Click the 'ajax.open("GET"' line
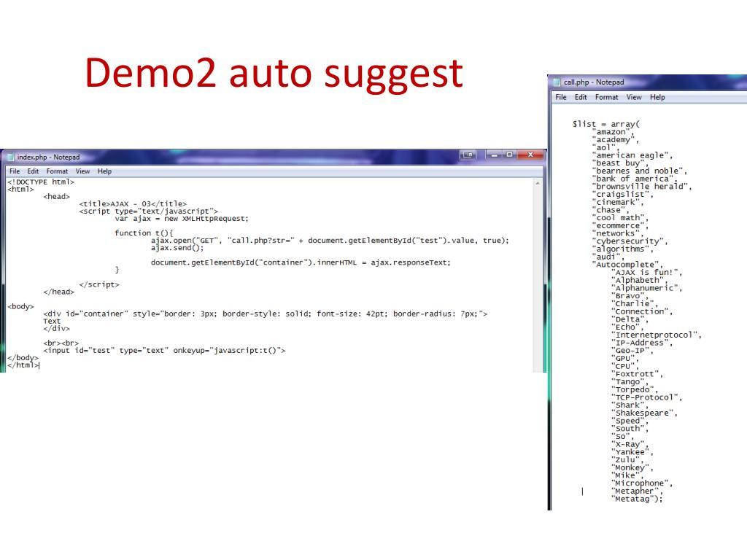747x560 pixels. [x=330, y=241]
